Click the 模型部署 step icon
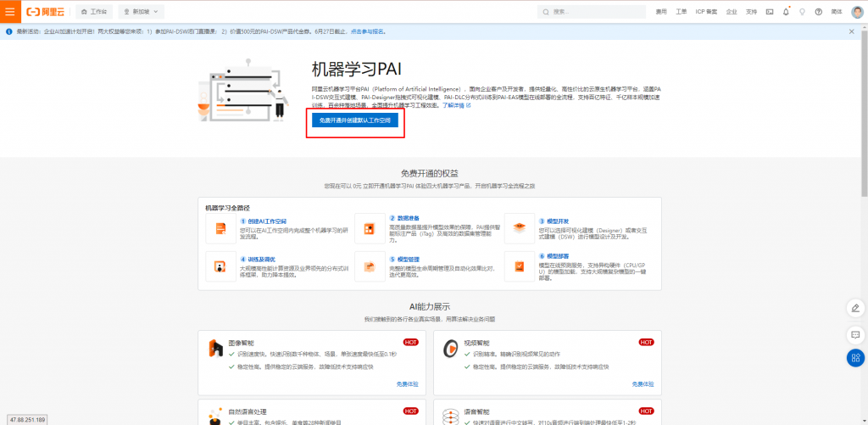This screenshot has height=425, width=868. pyautogui.click(x=520, y=266)
